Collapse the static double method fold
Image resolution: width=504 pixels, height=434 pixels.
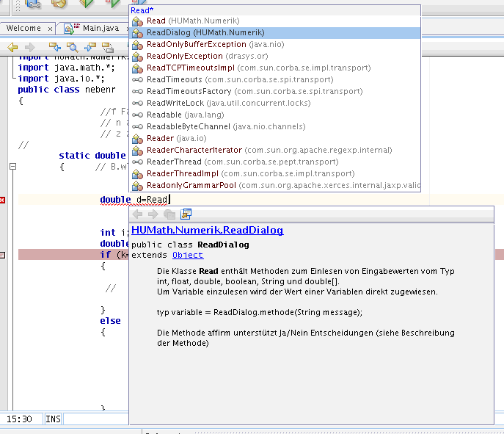[x=12, y=167]
